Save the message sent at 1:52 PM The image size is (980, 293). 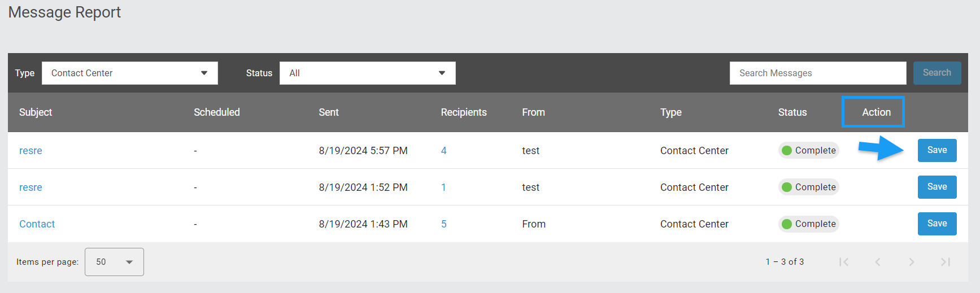pos(937,187)
